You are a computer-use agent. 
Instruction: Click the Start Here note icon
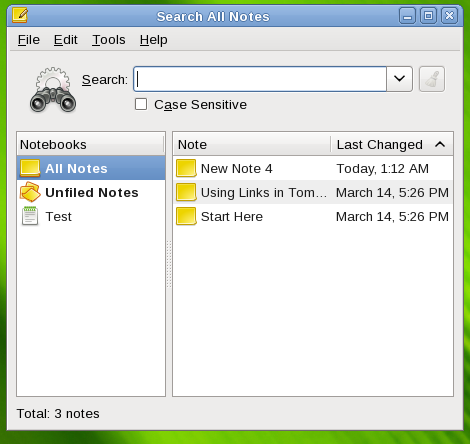186,216
